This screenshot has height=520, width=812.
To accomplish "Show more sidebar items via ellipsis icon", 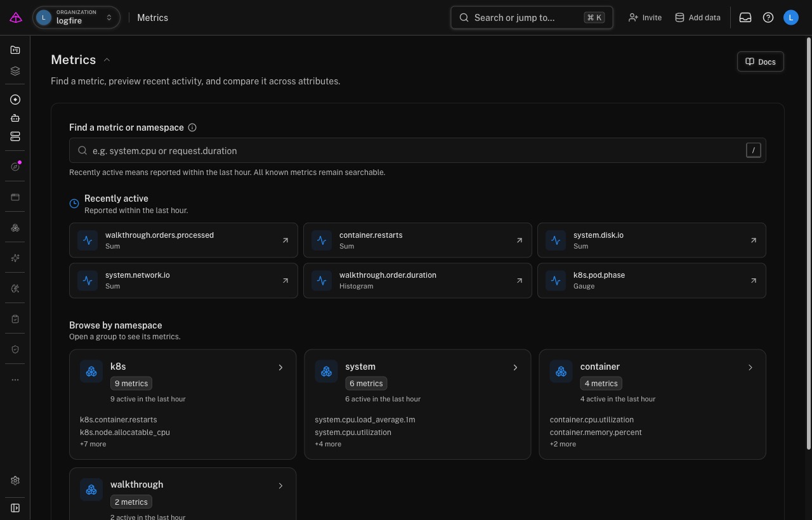I will [x=15, y=380].
